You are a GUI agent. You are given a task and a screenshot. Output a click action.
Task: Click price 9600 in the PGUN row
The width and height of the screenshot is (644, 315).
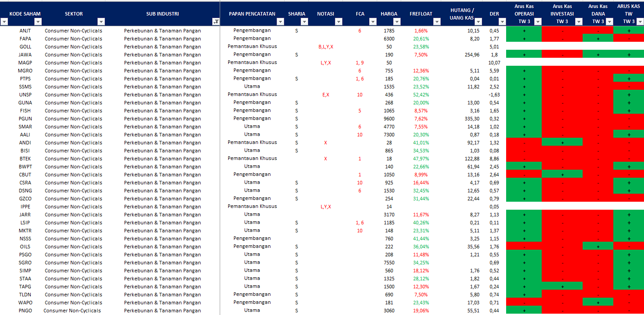pyautogui.click(x=389, y=119)
